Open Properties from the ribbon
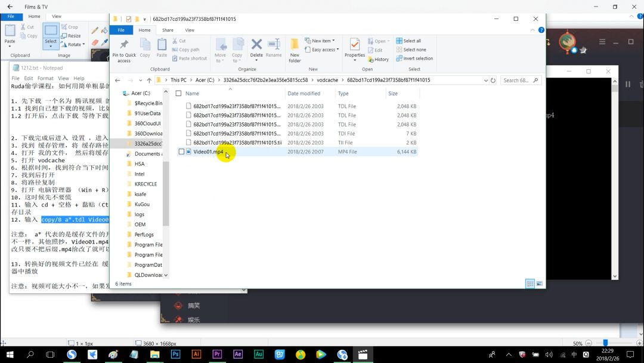644x363 pixels. click(354, 44)
